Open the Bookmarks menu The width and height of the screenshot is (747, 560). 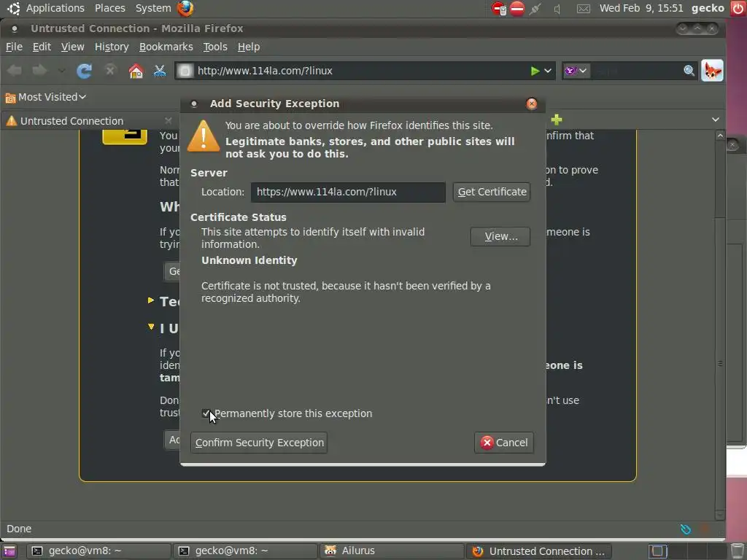point(166,47)
